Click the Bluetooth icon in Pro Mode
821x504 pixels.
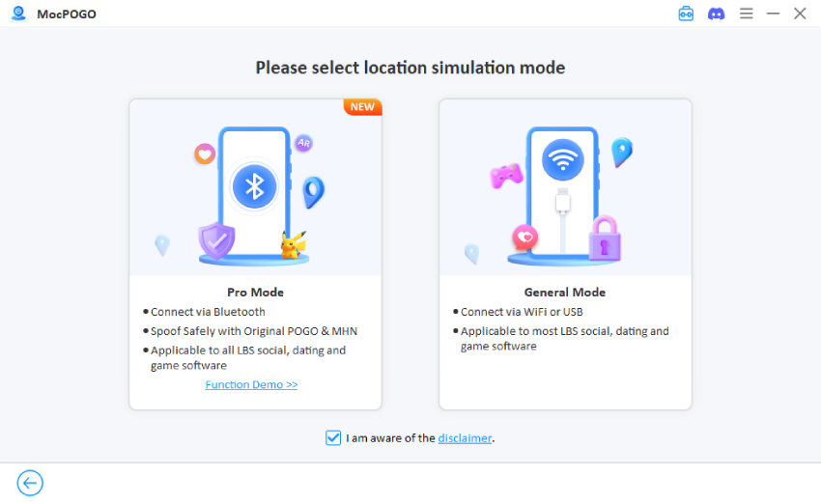click(x=254, y=185)
